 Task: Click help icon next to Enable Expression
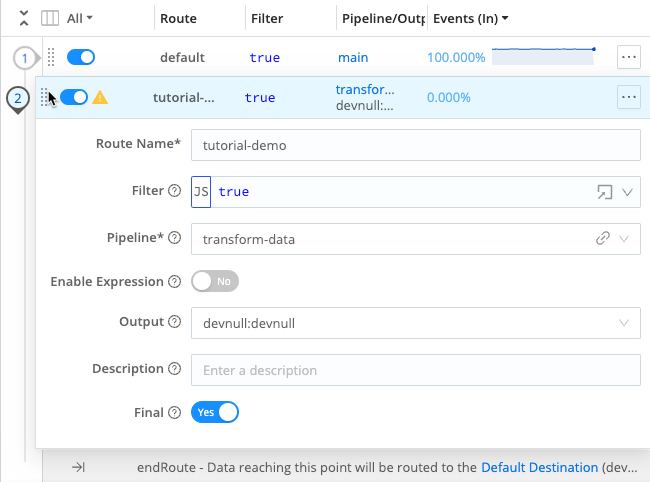pyautogui.click(x=174, y=282)
